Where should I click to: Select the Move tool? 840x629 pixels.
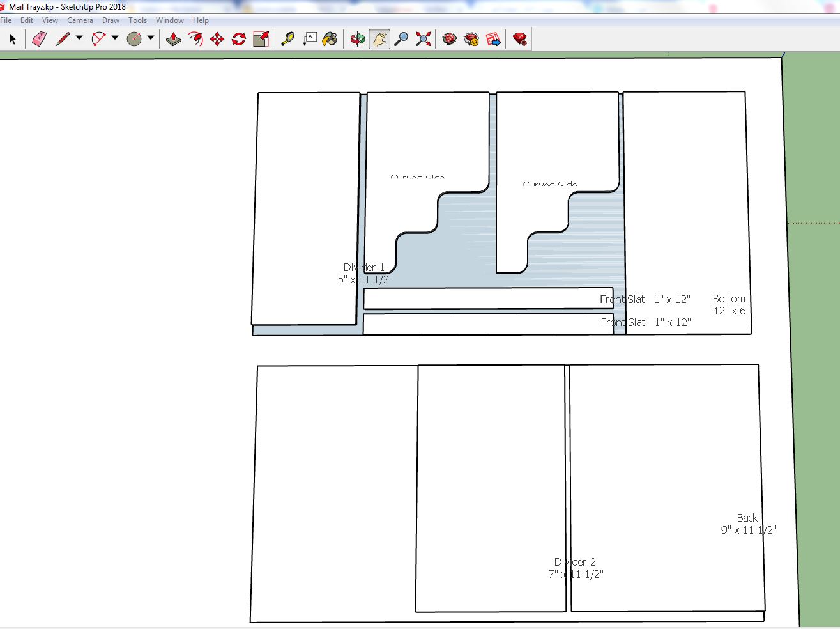[x=217, y=39]
